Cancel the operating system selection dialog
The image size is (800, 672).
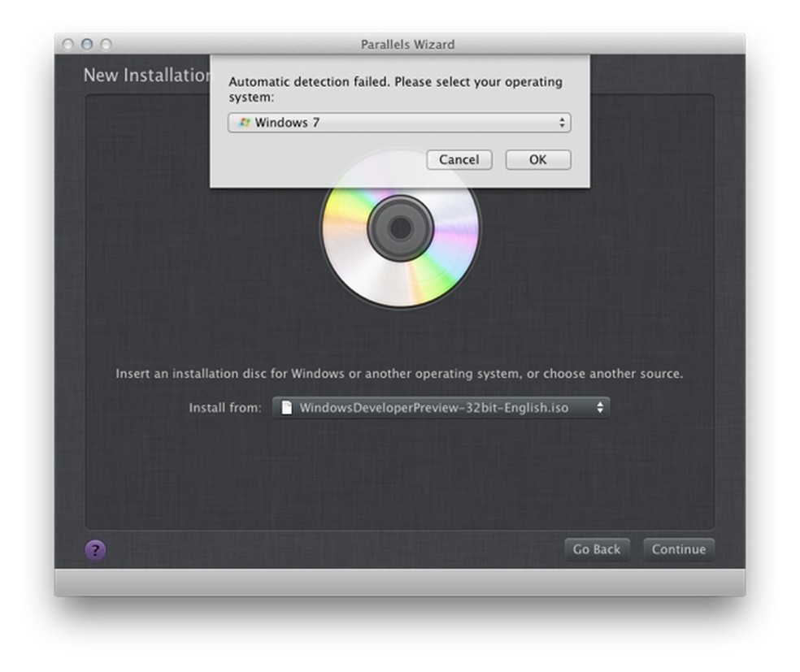click(x=459, y=159)
